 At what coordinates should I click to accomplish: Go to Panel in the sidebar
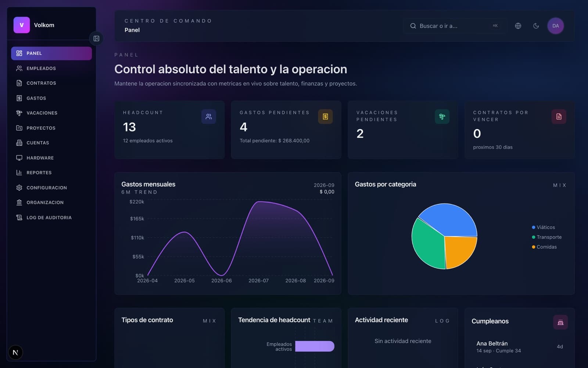click(x=51, y=53)
